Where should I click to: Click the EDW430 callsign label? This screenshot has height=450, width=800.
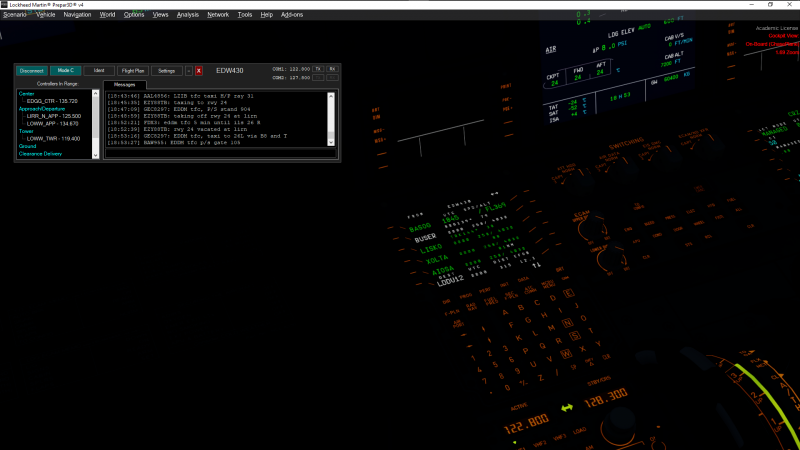[x=230, y=70]
